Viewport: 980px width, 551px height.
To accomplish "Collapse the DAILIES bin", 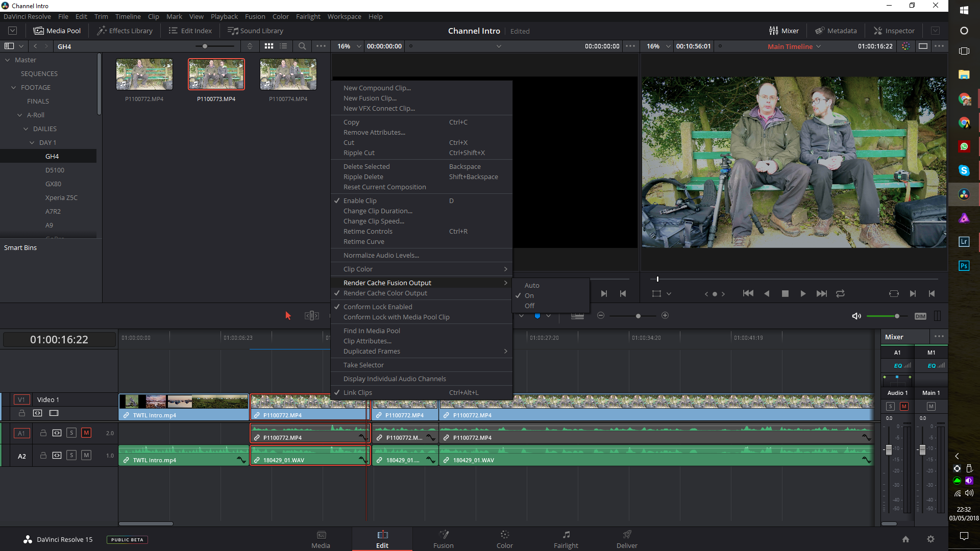I will click(x=26, y=129).
